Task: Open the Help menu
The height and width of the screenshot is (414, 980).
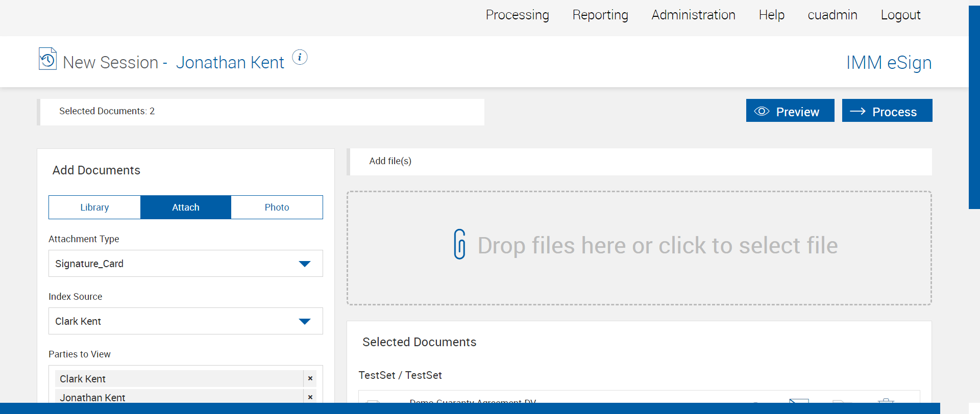Action: (772, 15)
